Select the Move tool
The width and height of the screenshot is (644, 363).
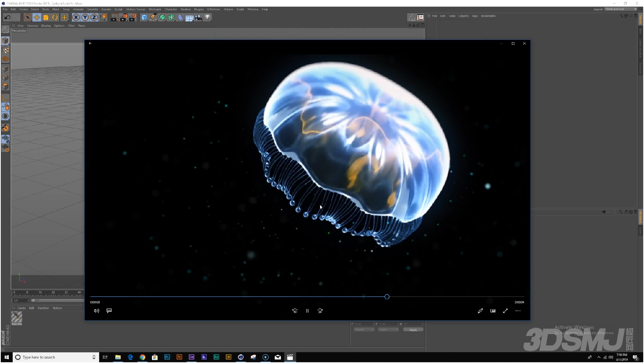37,17
